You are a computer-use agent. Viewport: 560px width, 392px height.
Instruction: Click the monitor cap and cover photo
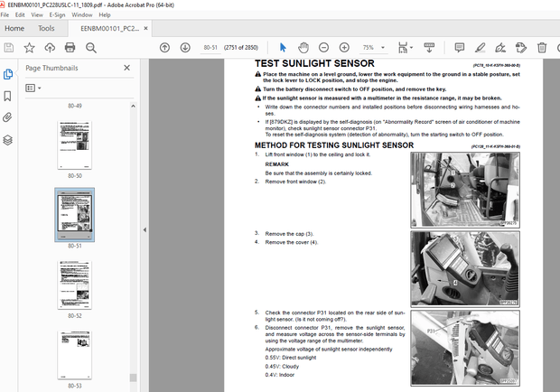(465, 269)
